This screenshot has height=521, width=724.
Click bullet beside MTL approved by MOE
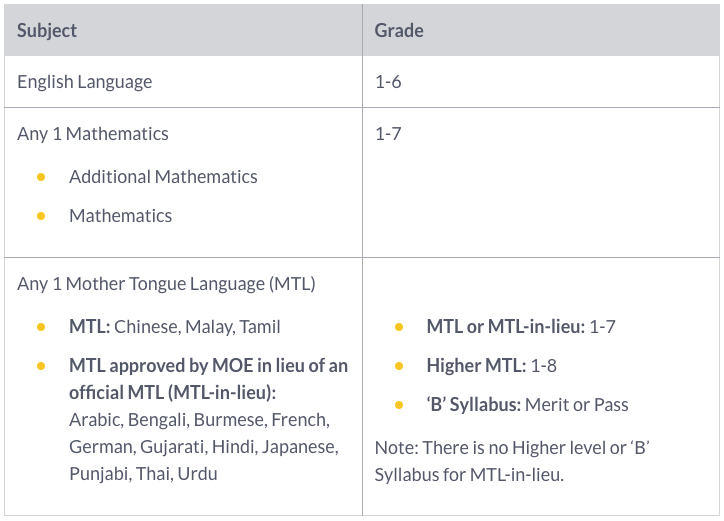[41, 366]
